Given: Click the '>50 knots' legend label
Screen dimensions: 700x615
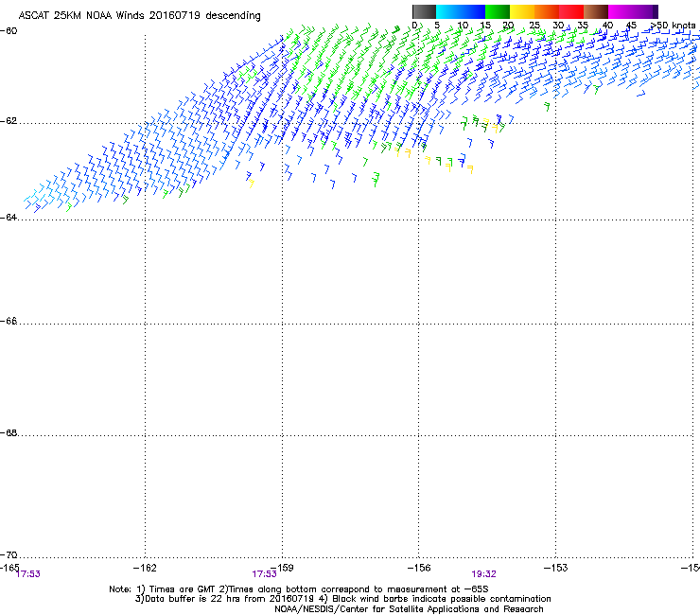Looking at the screenshot, I should (x=674, y=26).
